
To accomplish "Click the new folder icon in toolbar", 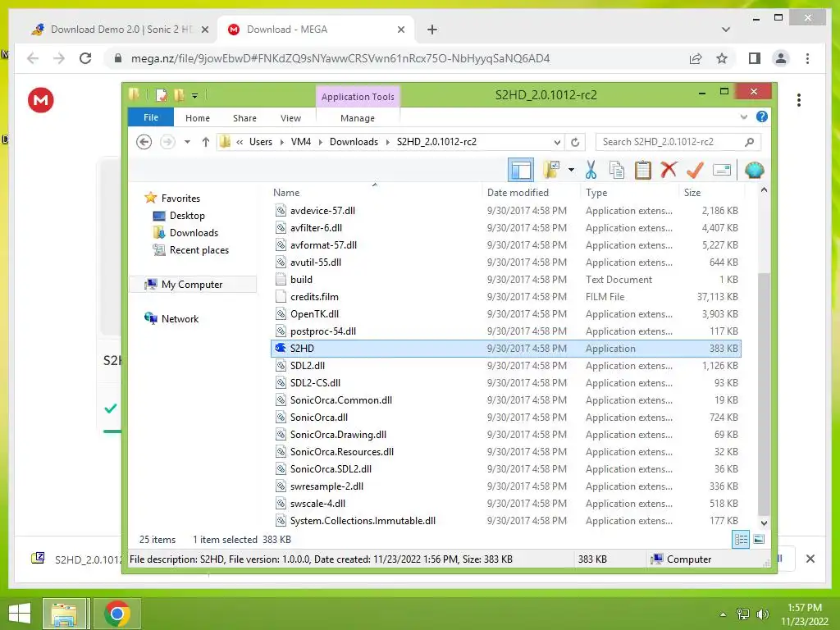I will [x=551, y=171].
